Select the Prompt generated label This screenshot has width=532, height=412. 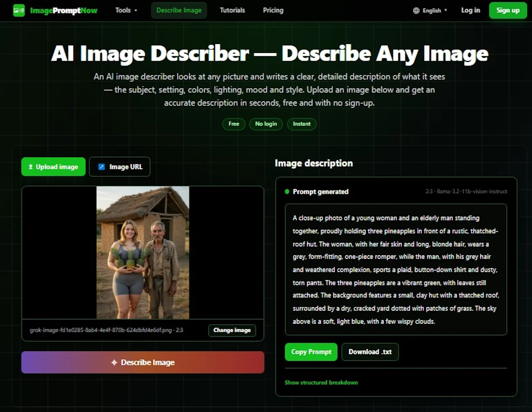click(321, 192)
